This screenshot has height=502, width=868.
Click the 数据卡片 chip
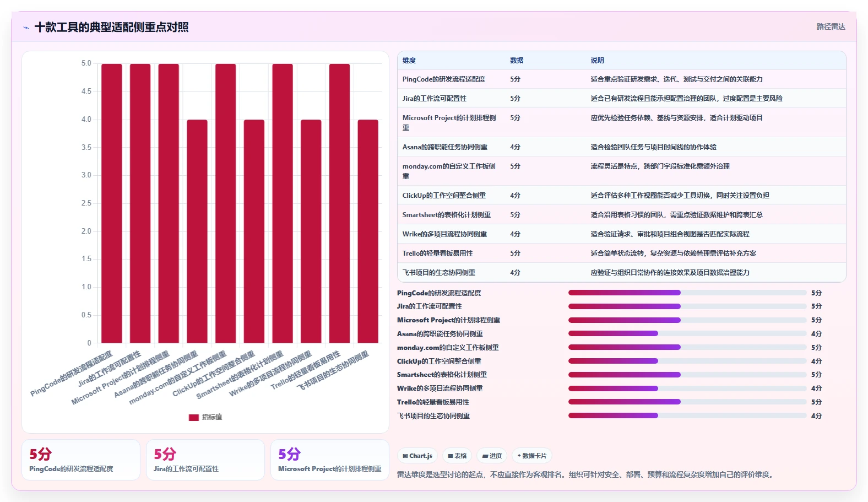tap(532, 456)
